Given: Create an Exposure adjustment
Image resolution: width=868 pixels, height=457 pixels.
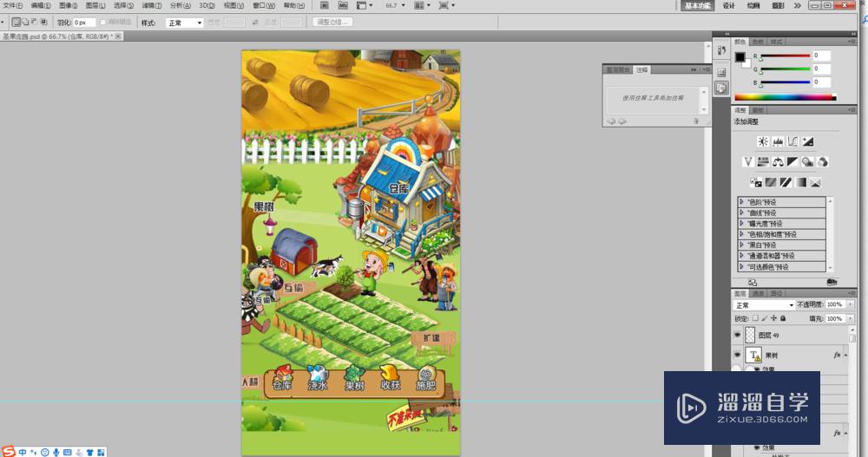Looking at the screenshot, I should click(x=807, y=141).
